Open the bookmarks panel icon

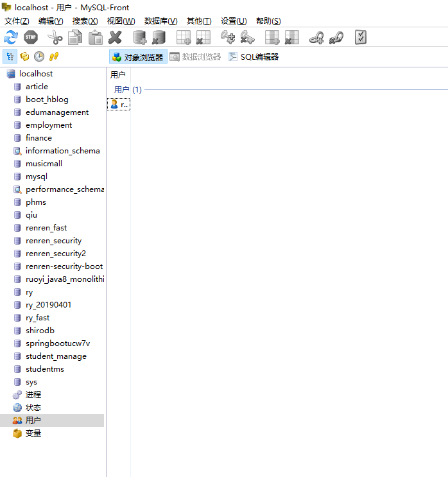click(24, 56)
